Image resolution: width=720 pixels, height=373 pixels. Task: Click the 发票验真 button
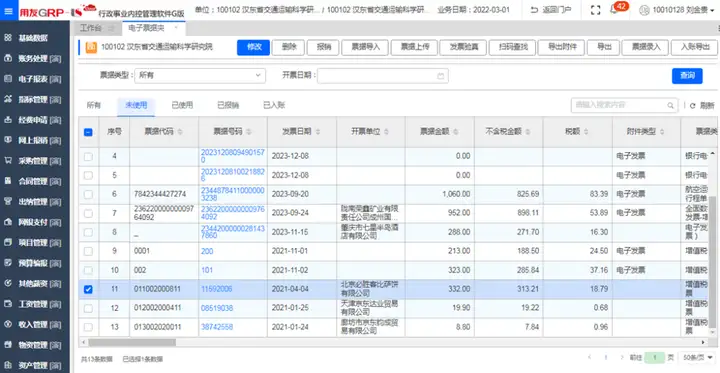click(463, 47)
